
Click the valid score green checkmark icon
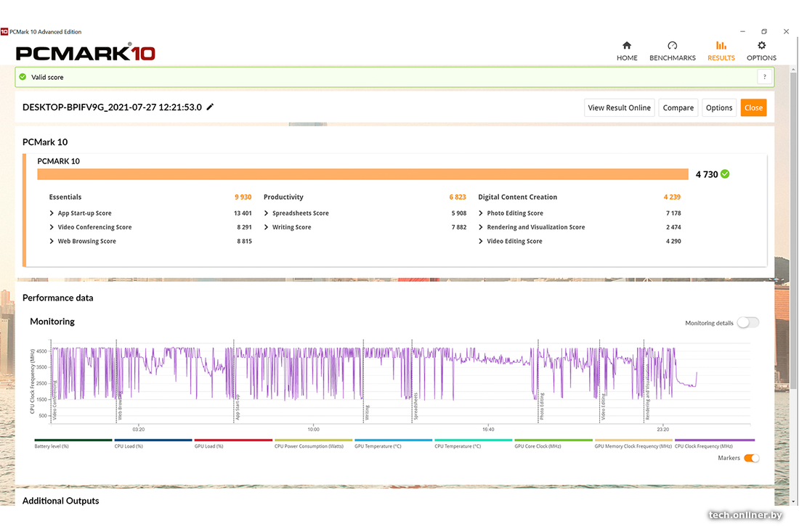(x=23, y=77)
